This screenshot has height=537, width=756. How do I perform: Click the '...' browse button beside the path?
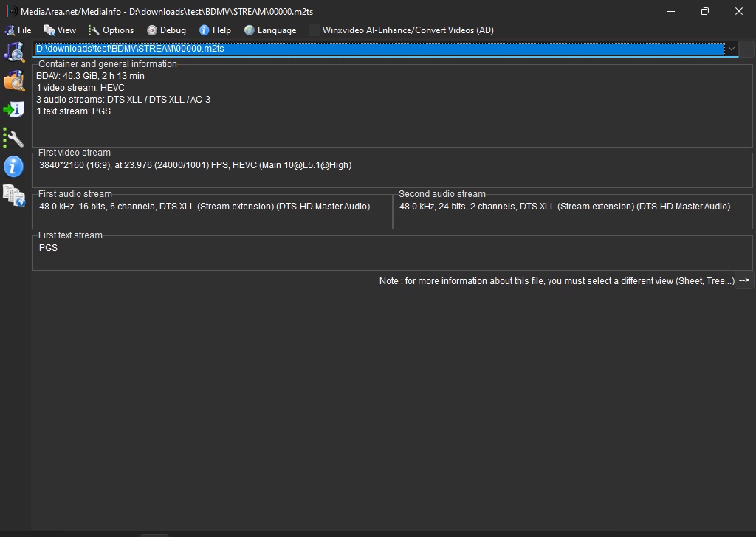click(746, 49)
